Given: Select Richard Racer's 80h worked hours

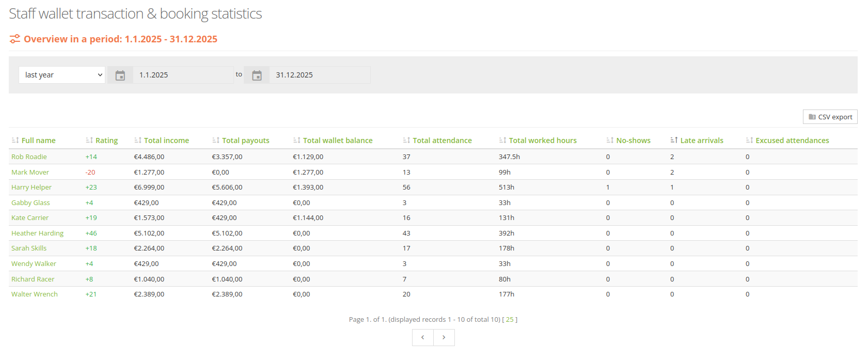Looking at the screenshot, I should (x=504, y=279).
